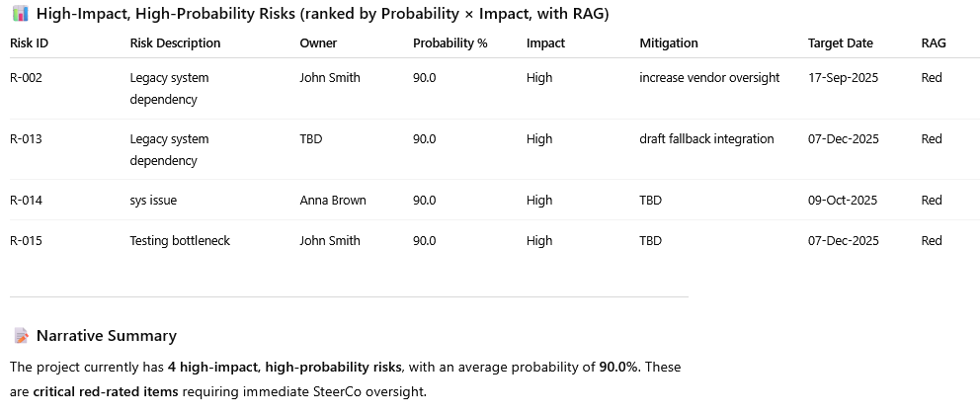Click the Mitigation column header
This screenshot has width=980, height=416.
click(669, 43)
